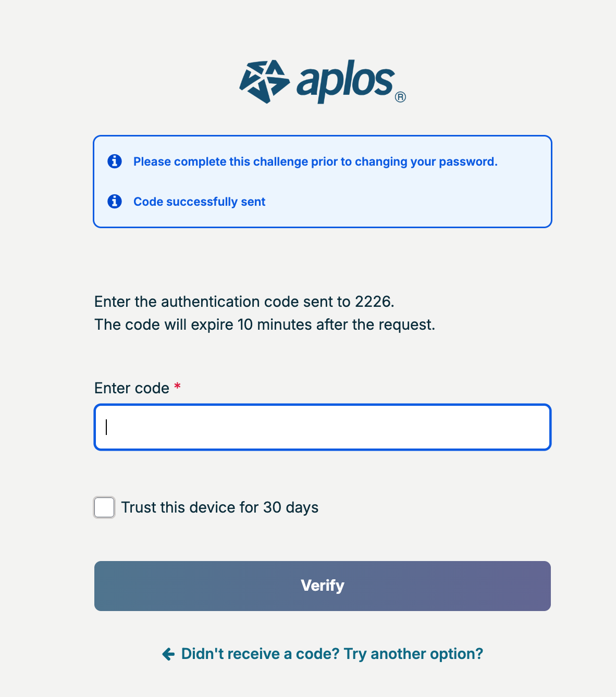Focus the Enter code input field
Image resolution: width=616 pixels, height=697 pixels.
coord(323,427)
